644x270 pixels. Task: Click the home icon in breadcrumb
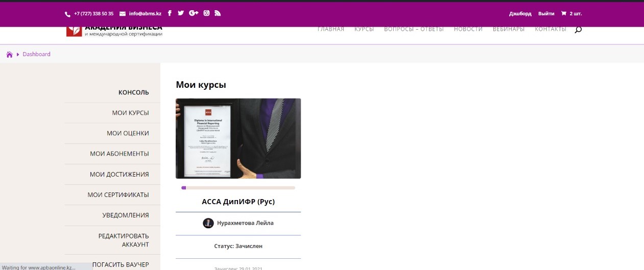(9, 55)
